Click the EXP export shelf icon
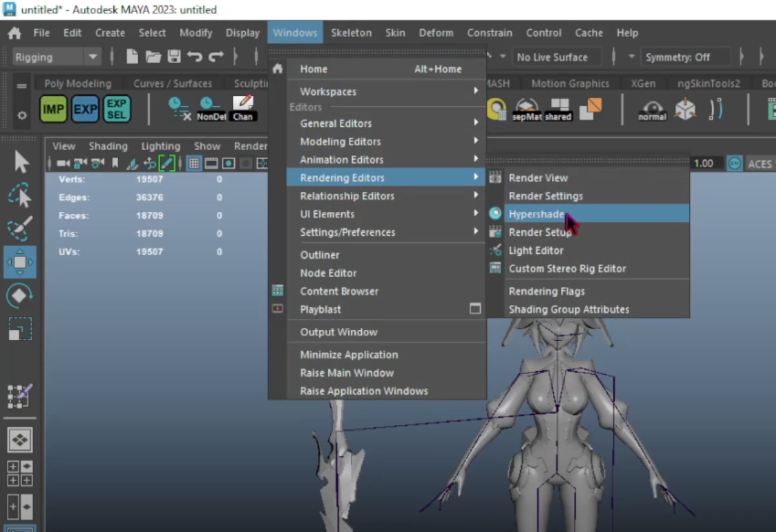This screenshot has height=532, width=776. (85, 109)
